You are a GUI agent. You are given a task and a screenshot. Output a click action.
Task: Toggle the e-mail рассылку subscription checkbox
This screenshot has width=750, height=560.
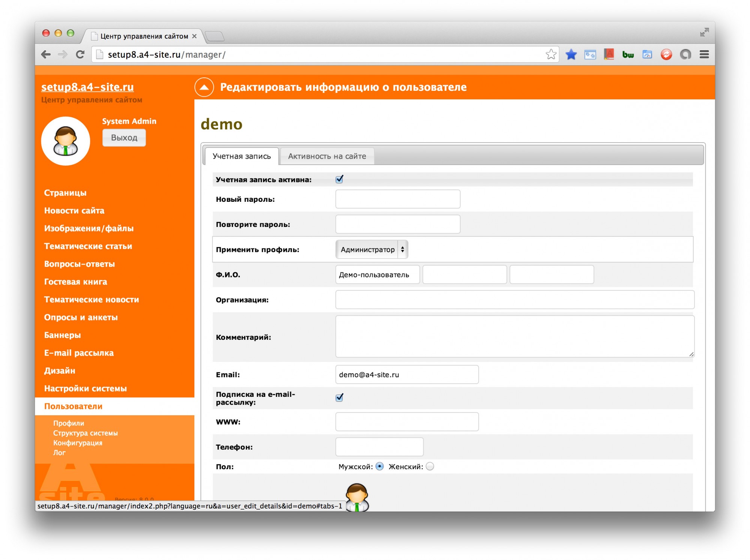(x=340, y=398)
